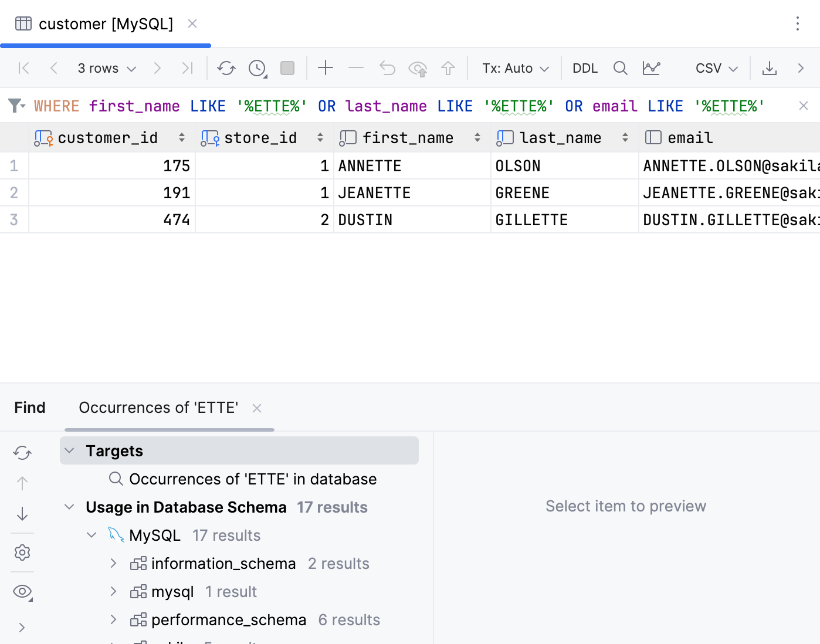Export data with the download icon

(x=770, y=68)
